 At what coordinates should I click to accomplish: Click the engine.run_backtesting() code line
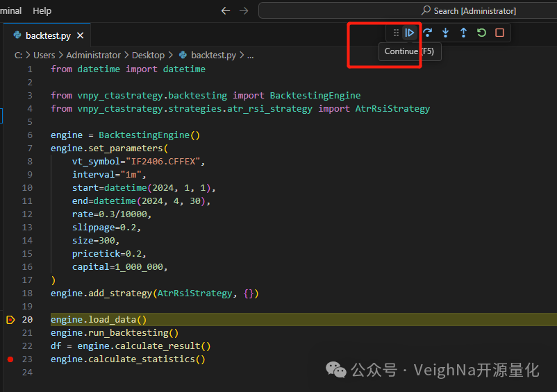click(x=114, y=333)
